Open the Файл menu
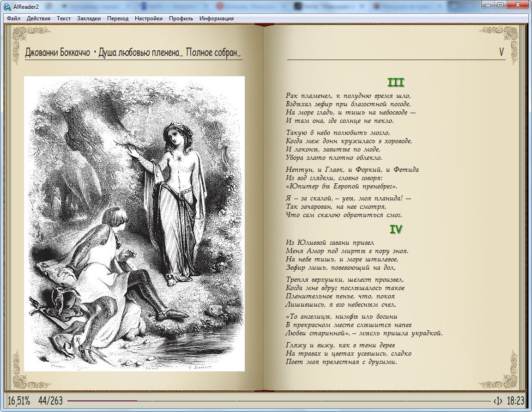The image size is (532, 412). point(13,18)
